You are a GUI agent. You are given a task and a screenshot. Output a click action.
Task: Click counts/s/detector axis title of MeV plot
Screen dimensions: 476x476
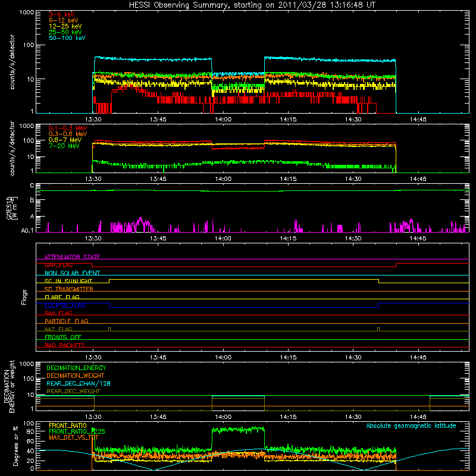(12, 148)
